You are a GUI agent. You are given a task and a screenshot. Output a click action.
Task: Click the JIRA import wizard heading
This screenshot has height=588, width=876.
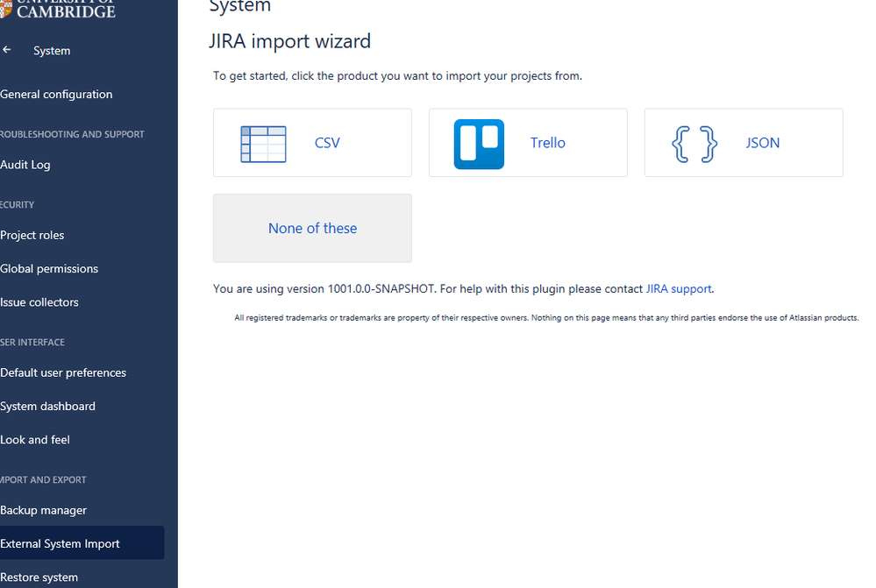[290, 41]
